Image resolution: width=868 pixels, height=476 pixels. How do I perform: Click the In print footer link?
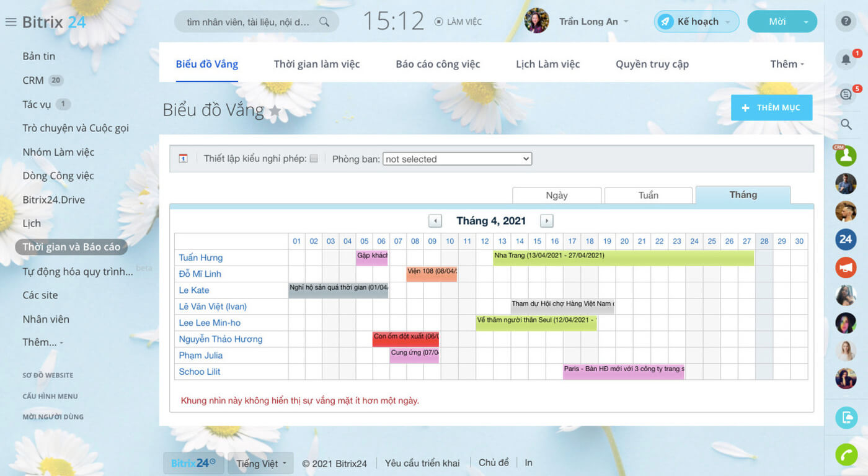pyautogui.click(x=529, y=462)
